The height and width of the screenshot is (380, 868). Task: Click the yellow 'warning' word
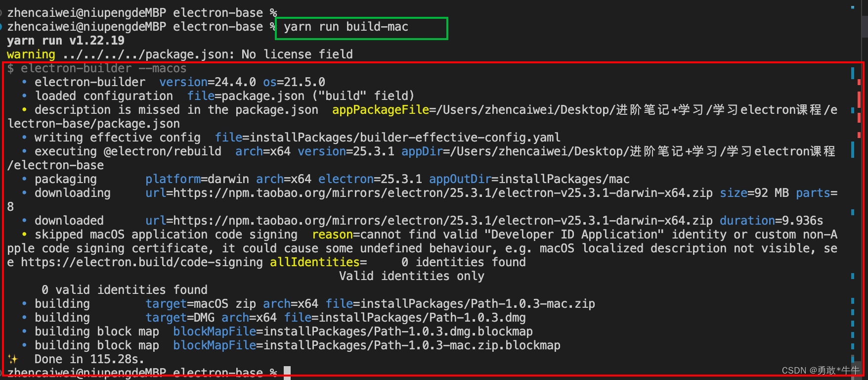pos(31,54)
